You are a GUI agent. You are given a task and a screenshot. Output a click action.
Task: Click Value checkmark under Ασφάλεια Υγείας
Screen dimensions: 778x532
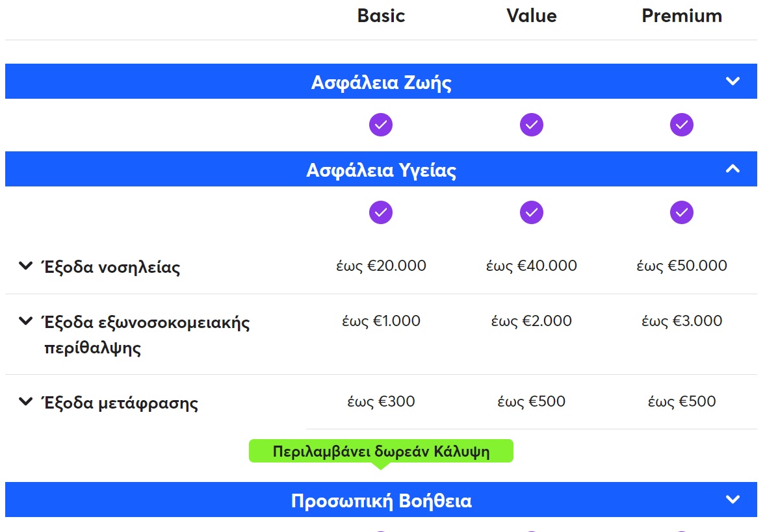tap(532, 212)
